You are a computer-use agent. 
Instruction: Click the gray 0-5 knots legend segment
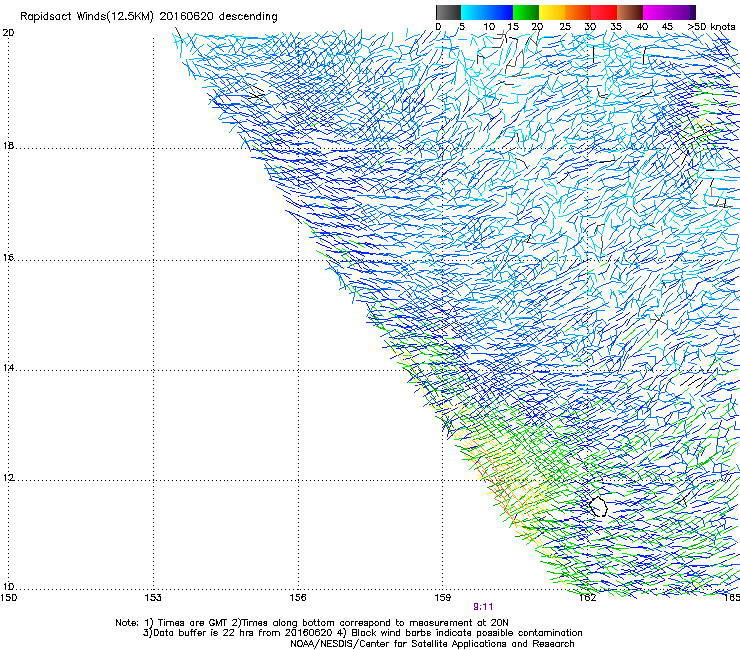pos(448,12)
